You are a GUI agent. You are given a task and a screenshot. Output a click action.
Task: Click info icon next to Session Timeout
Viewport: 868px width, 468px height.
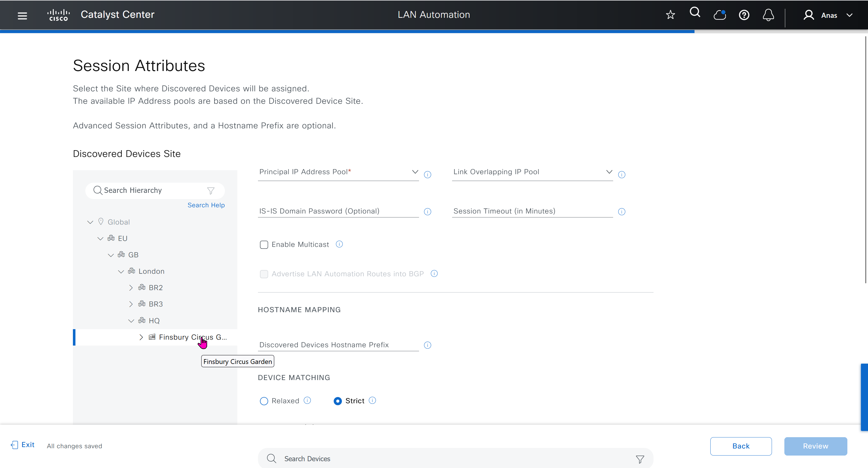click(x=621, y=212)
